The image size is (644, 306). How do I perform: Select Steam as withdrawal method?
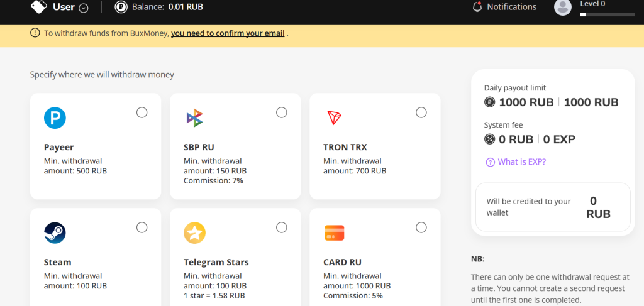tap(142, 227)
